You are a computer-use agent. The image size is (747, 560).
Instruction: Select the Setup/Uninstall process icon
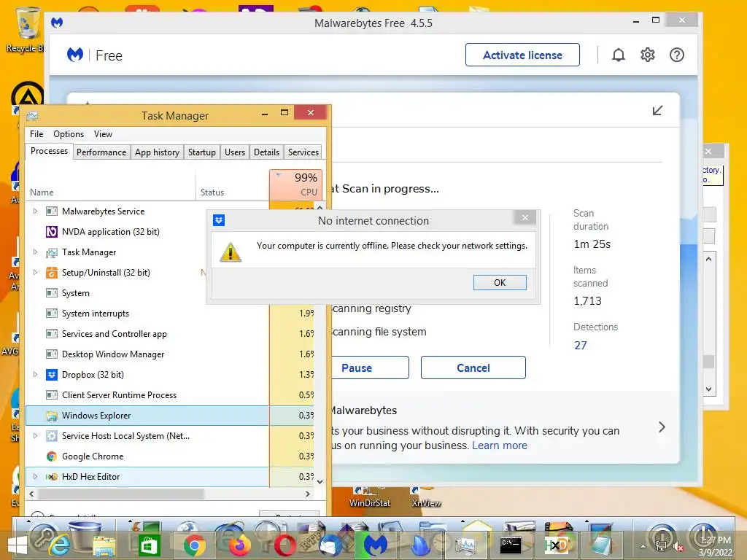tap(52, 273)
